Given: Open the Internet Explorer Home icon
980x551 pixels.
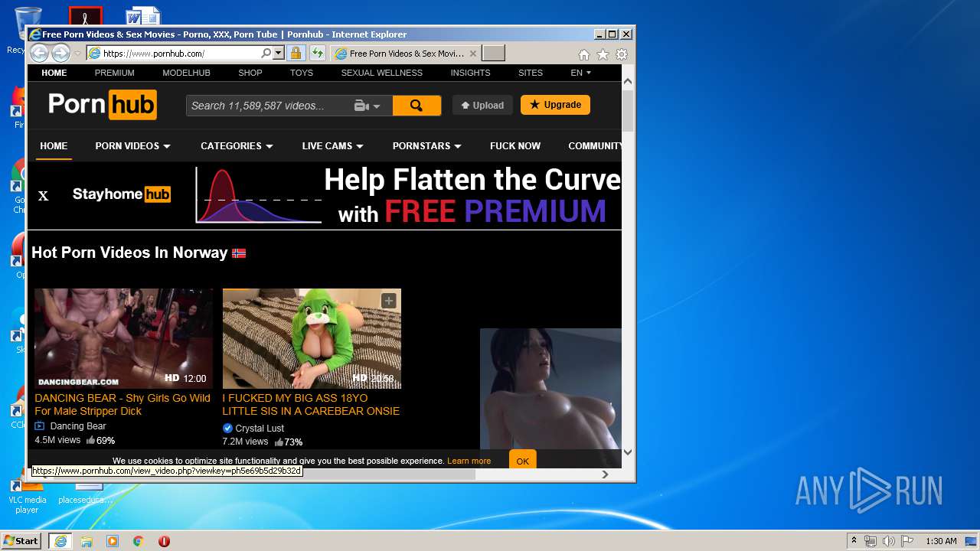Looking at the screenshot, I should point(584,54).
